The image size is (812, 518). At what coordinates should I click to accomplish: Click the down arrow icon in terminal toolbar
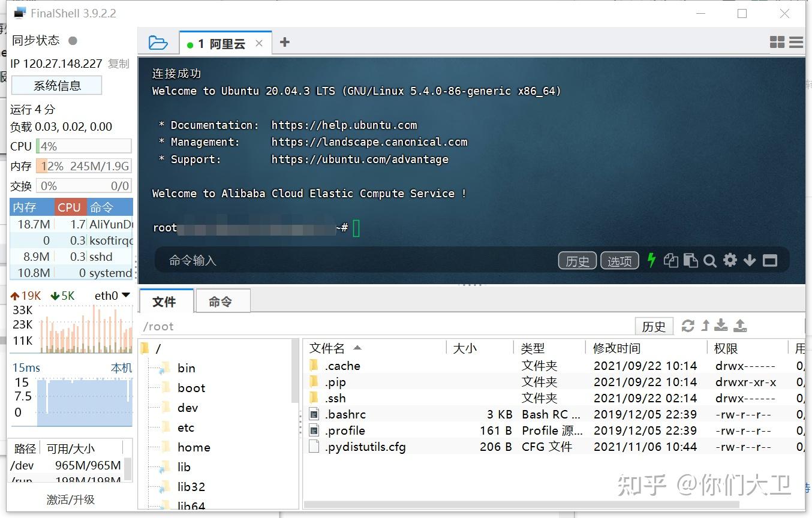(x=750, y=260)
